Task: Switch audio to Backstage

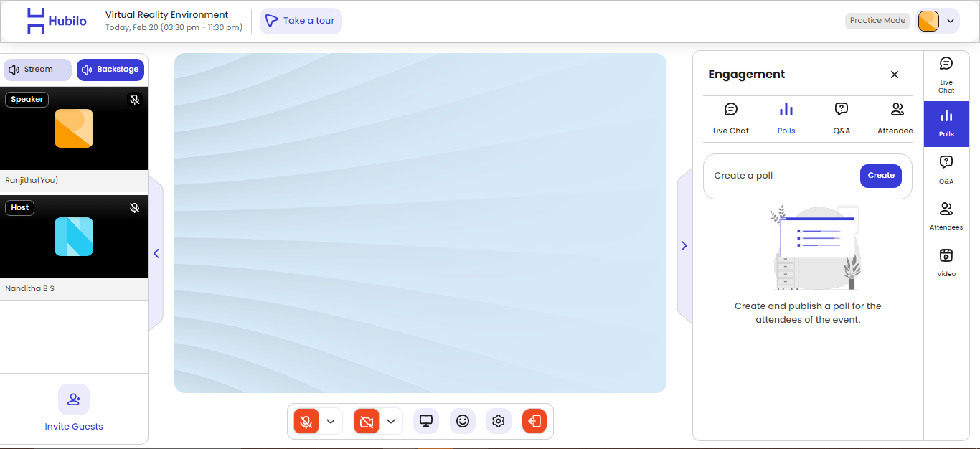Action: [110, 70]
